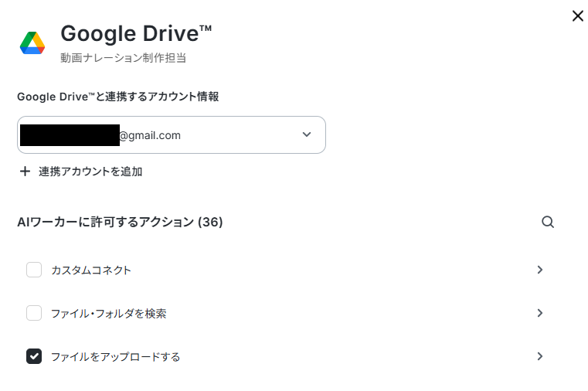
Task: Expand ファイル・フォルダを検索 details chevron
Action: point(539,313)
